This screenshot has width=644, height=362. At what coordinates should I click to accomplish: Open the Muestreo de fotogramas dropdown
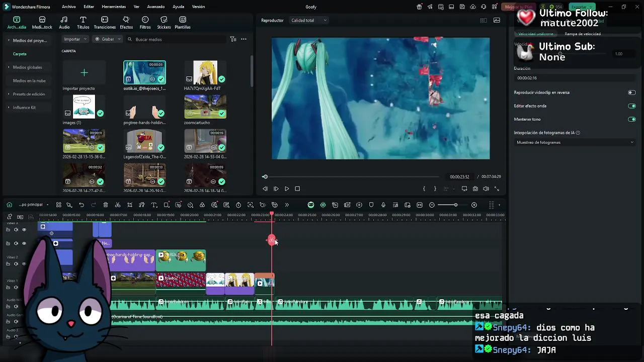[575, 142]
